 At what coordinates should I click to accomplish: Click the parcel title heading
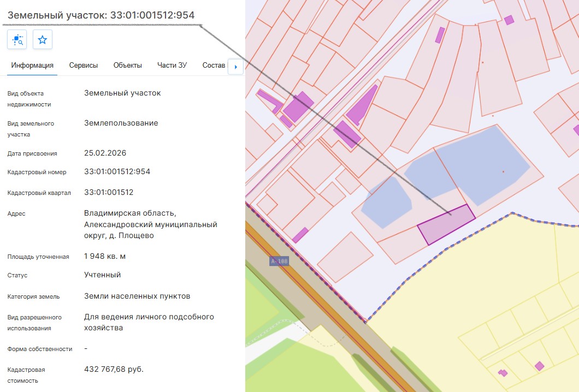(x=101, y=15)
